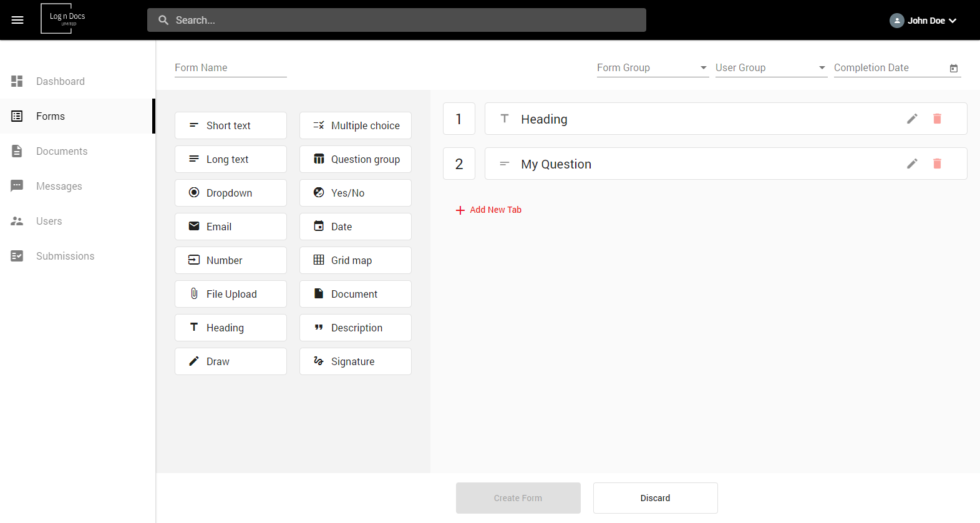The width and height of the screenshot is (980, 523).
Task: Add a Multiple choice field
Action: click(356, 125)
